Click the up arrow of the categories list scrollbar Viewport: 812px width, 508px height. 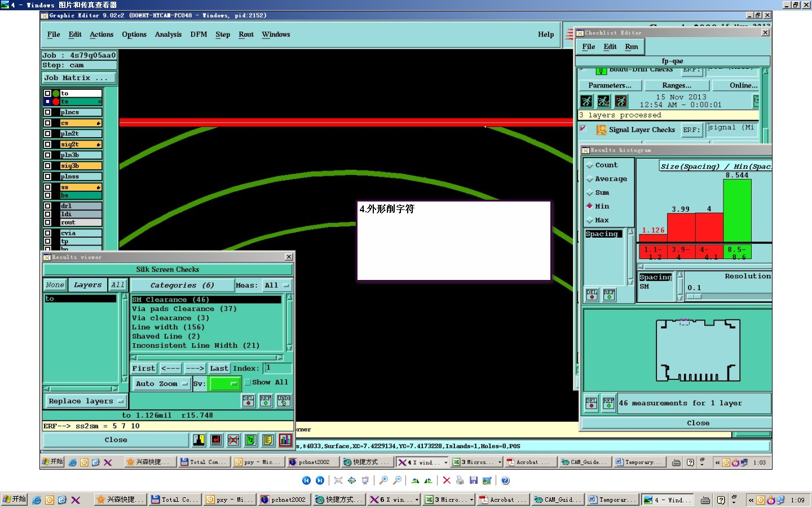click(289, 297)
